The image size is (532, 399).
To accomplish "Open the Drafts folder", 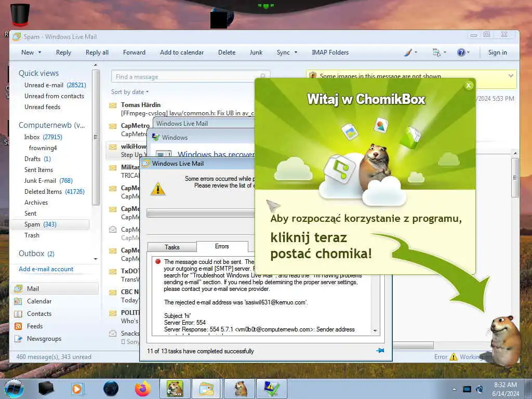I will pyautogui.click(x=37, y=159).
